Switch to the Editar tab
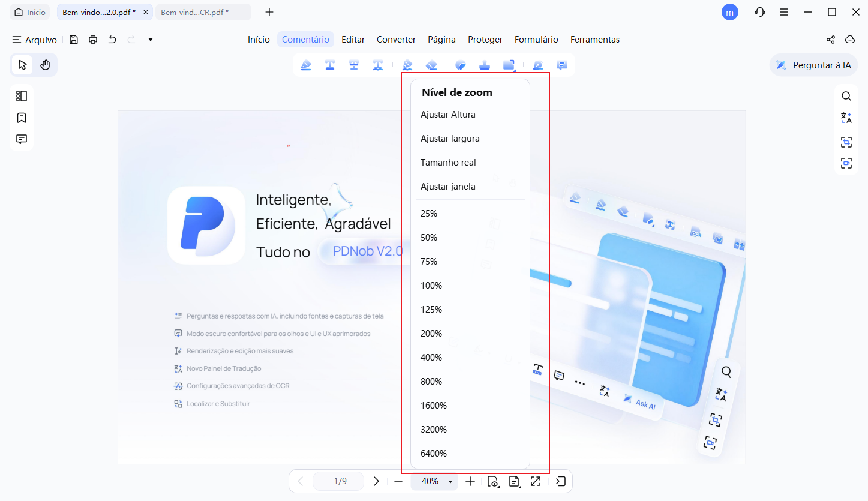 (353, 39)
